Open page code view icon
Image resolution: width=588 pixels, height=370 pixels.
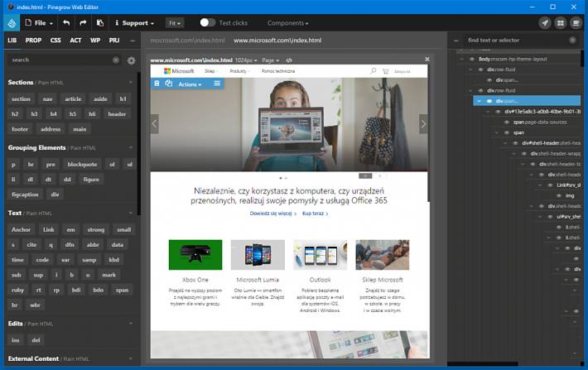pos(289,60)
